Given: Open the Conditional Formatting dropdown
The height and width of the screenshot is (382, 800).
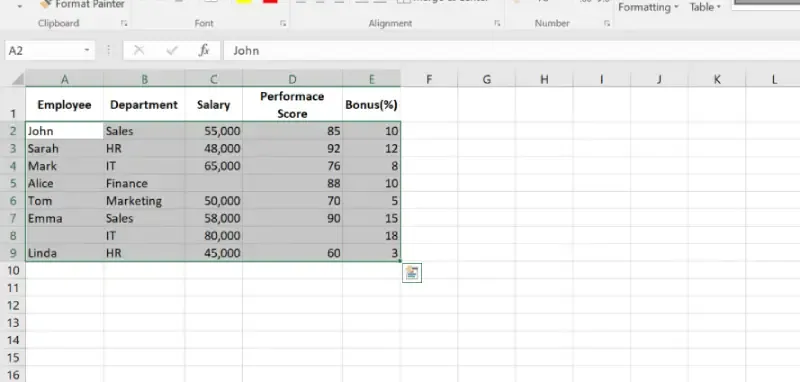Looking at the screenshot, I should coord(648,7).
